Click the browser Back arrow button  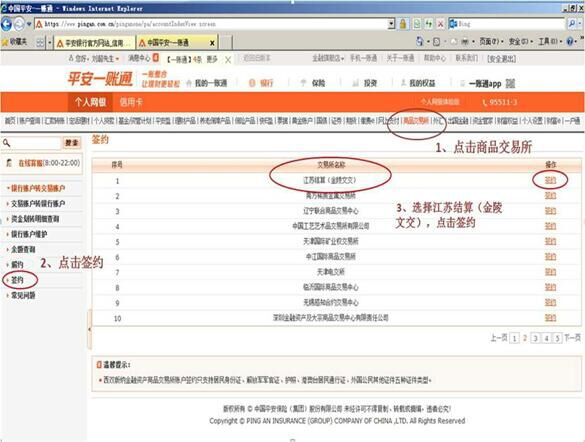click(6, 24)
